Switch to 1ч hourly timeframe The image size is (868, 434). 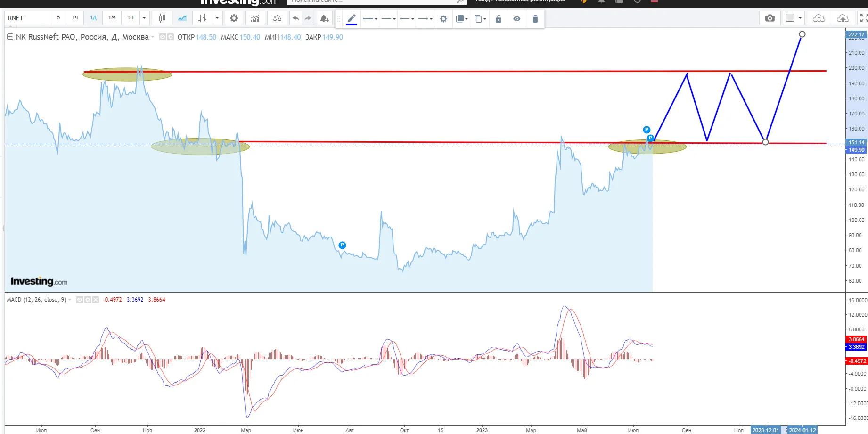click(x=75, y=18)
